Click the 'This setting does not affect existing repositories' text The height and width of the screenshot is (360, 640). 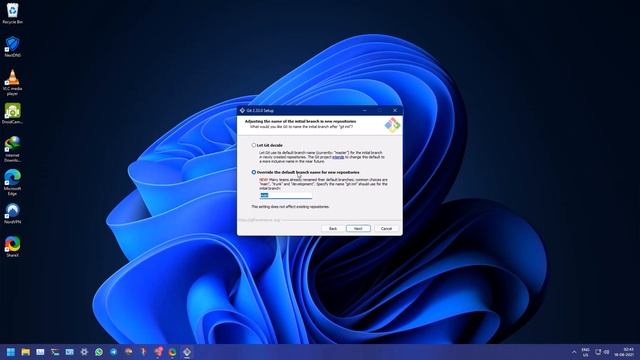pos(290,207)
